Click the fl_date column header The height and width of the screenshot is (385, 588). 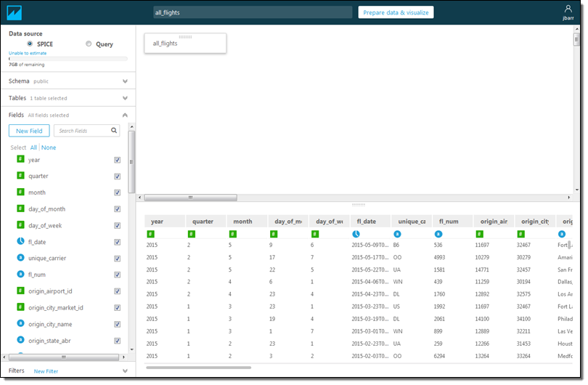370,222
